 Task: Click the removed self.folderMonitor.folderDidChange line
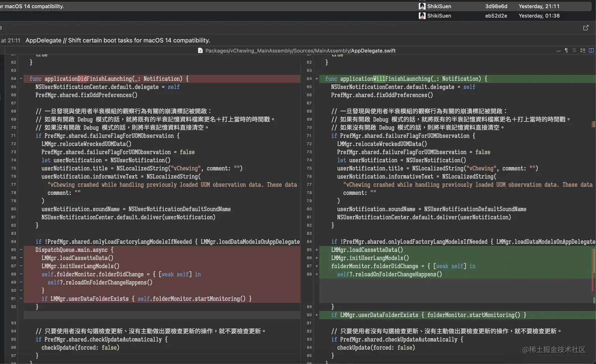162,274
